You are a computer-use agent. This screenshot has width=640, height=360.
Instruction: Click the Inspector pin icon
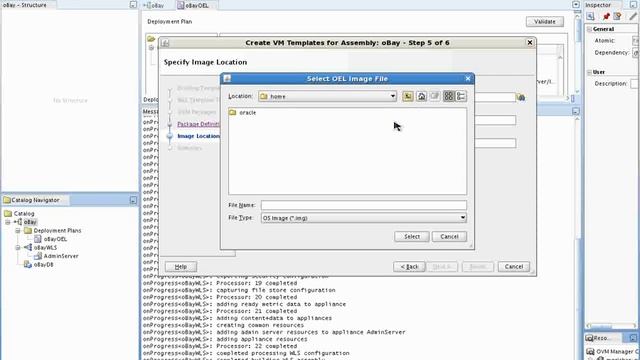point(606,16)
